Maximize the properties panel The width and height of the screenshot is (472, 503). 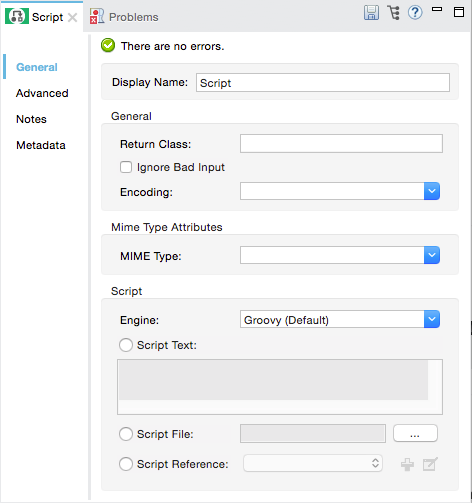coord(459,12)
